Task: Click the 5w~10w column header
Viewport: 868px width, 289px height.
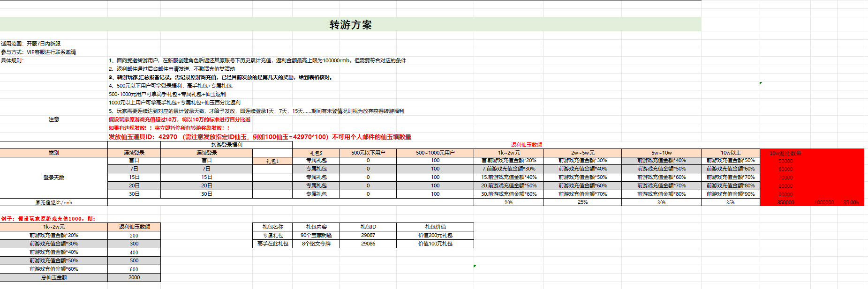Action: [x=661, y=153]
